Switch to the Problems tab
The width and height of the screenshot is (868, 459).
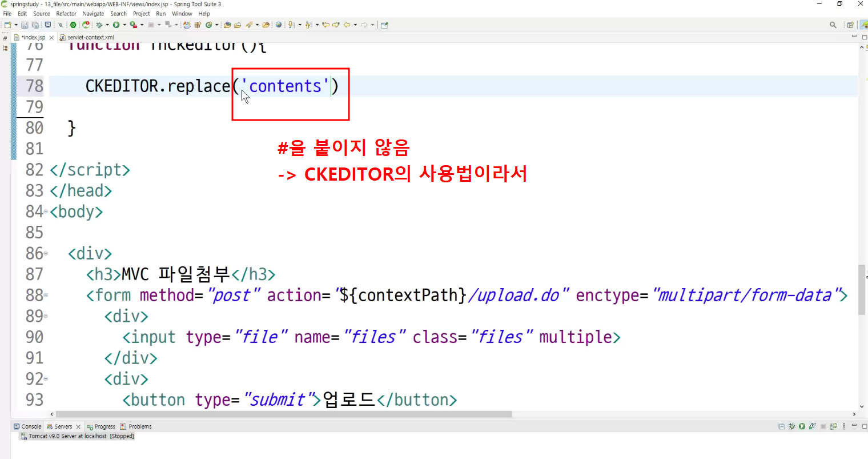[x=136, y=426]
